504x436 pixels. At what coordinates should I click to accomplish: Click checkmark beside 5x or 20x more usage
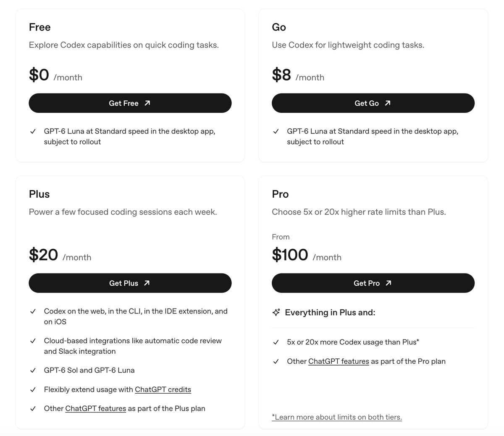tap(276, 342)
